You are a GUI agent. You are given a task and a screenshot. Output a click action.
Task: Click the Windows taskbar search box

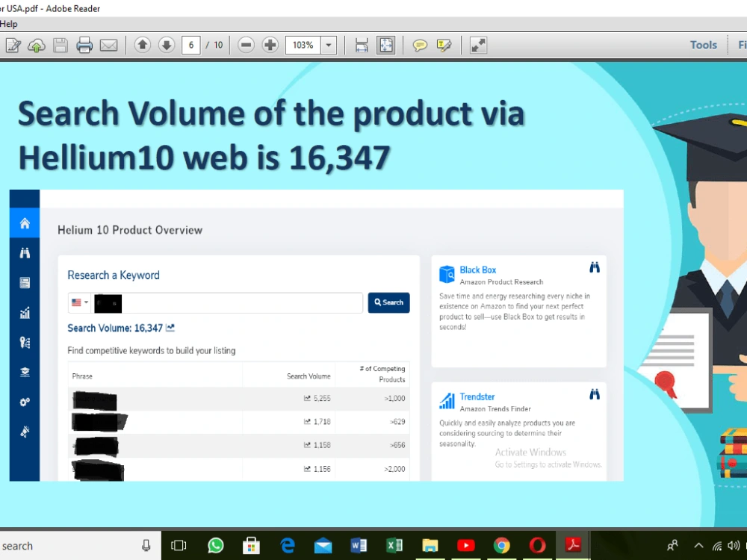78,546
